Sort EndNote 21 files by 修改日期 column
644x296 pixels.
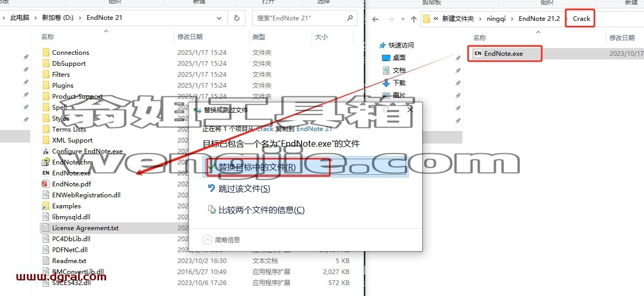[x=190, y=37]
